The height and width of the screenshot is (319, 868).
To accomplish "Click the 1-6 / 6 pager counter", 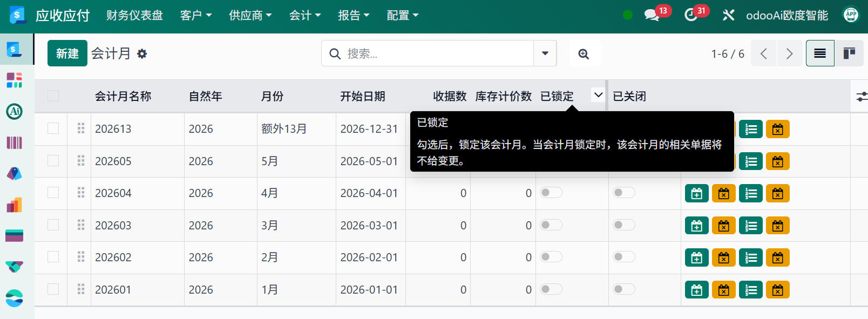I will point(728,53).
